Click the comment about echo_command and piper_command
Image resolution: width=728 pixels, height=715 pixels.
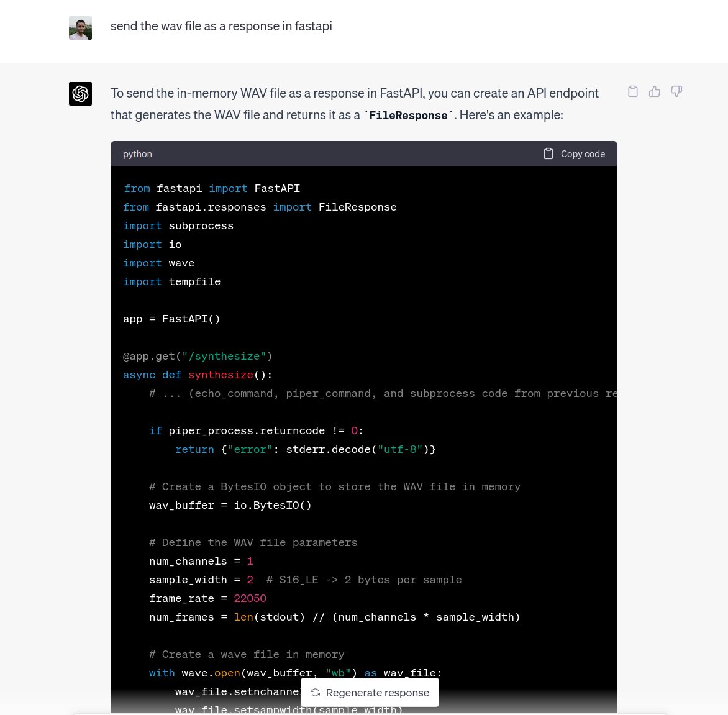[383, 393]
